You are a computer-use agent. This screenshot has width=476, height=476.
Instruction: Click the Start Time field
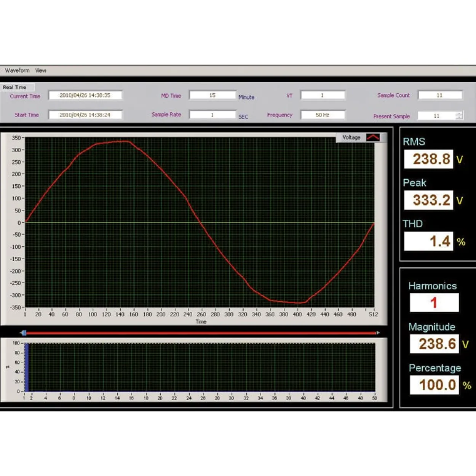coord(85,115)
